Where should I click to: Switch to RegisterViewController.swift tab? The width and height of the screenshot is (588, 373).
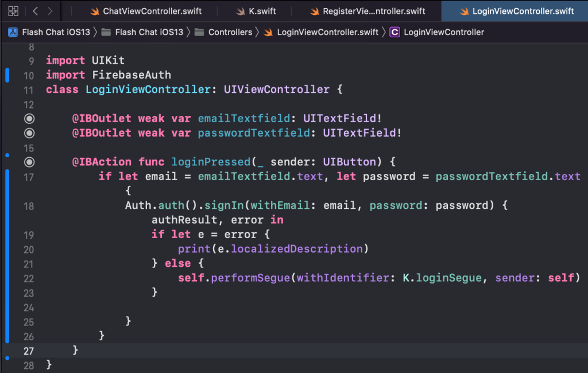[x=373, y=11]
